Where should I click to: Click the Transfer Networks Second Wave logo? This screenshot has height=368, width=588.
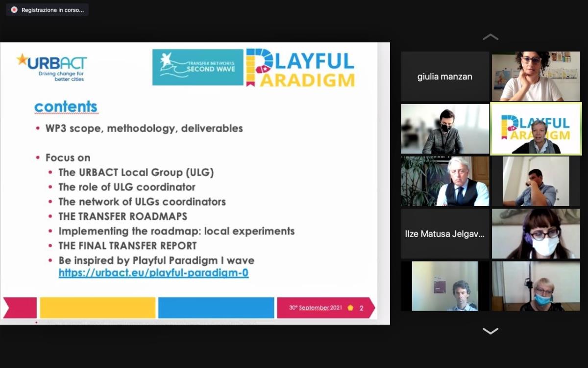[198, 67]
